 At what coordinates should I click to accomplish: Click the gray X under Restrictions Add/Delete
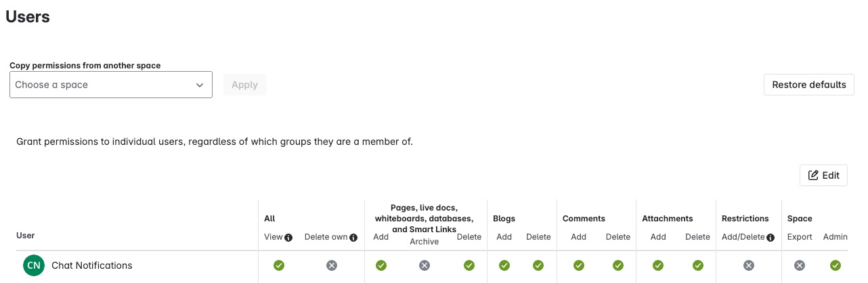[748, 265]
